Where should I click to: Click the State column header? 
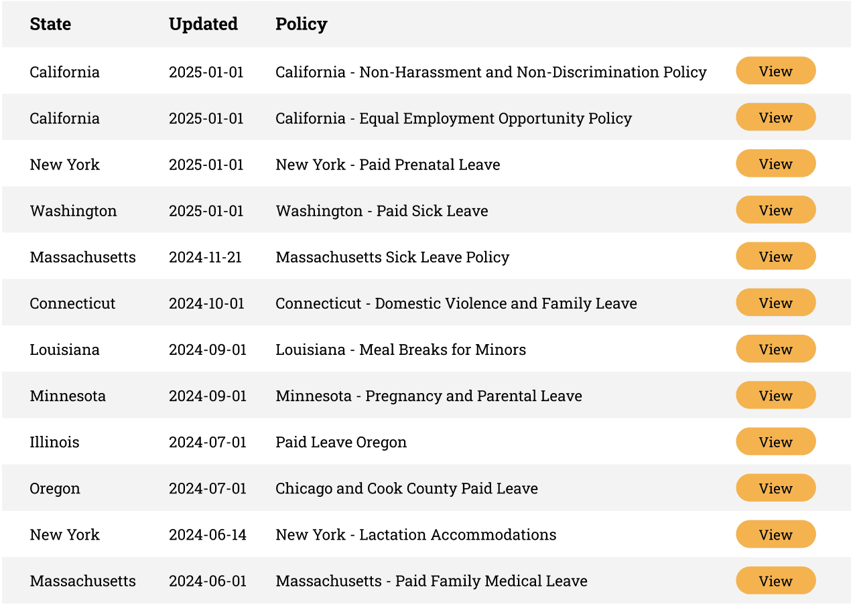click(x=50, y=24)
